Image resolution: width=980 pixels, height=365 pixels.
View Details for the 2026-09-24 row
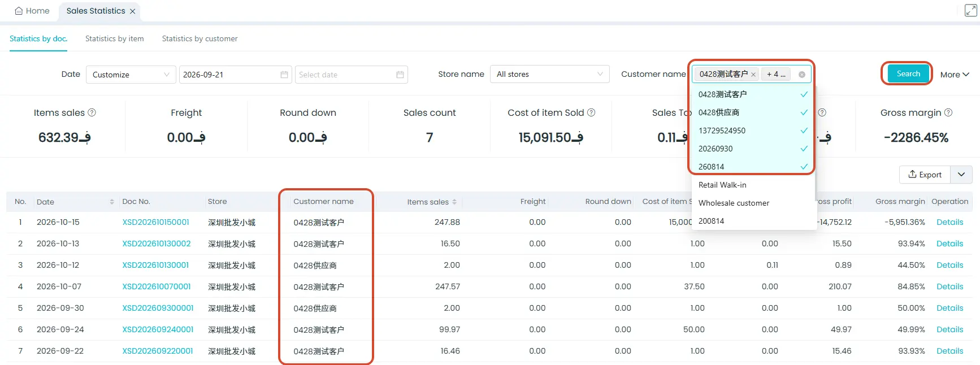tap(949, 329)
